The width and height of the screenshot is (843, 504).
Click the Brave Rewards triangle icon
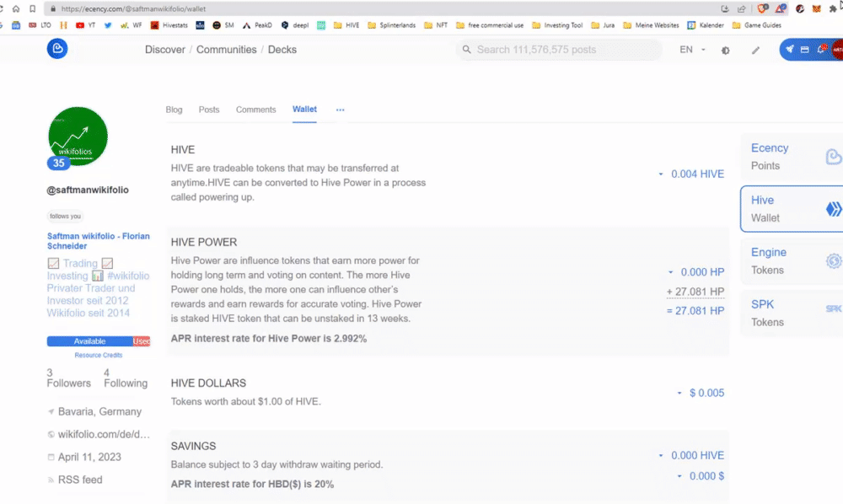780,8
